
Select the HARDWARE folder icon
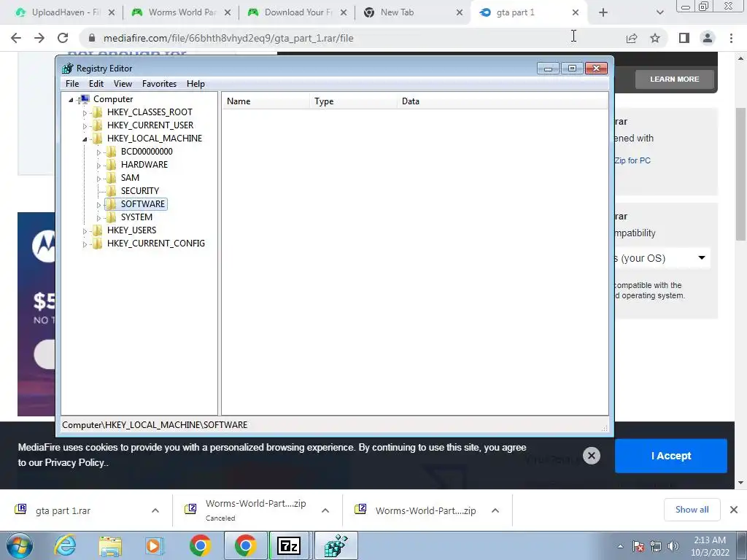[111, 164]
